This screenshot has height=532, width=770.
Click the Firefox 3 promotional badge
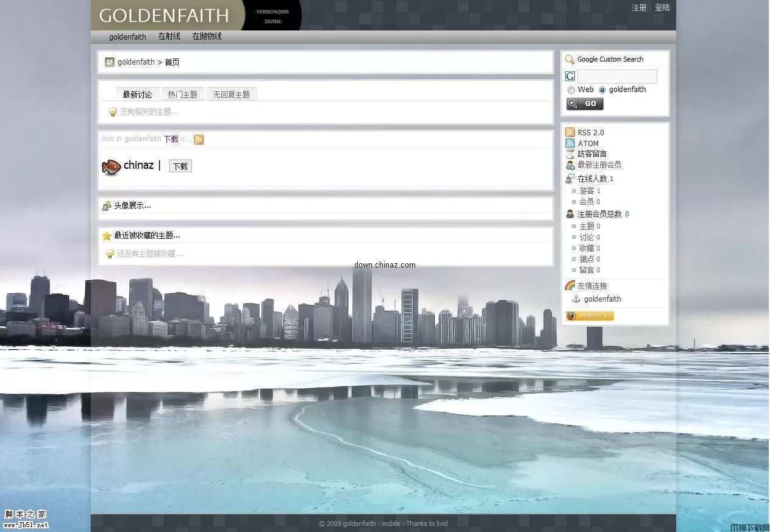589,316
